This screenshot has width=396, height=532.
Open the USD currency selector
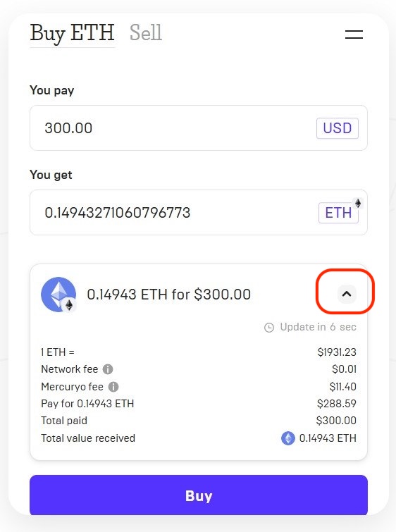[x=338, y=128]
